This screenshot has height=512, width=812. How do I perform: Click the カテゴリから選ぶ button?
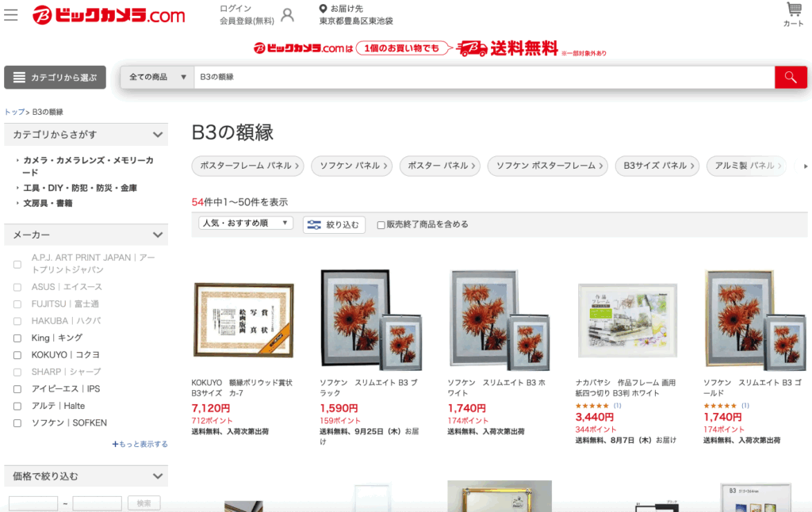pyautogui.click(x=55, y=77)
